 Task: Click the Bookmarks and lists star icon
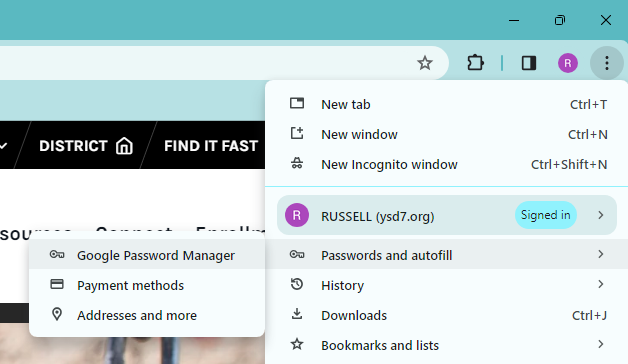[x=297, y=344]
